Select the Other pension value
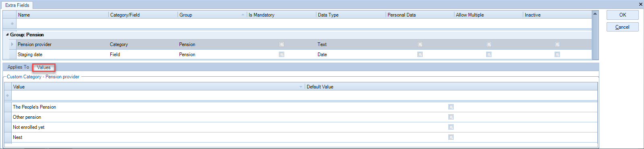This screenshot has height=149, width=644. click(x=27, y=117)
